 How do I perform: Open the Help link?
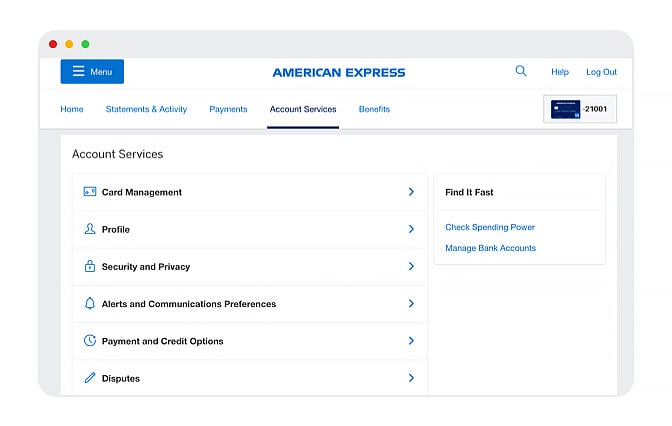tap(560, 72)
